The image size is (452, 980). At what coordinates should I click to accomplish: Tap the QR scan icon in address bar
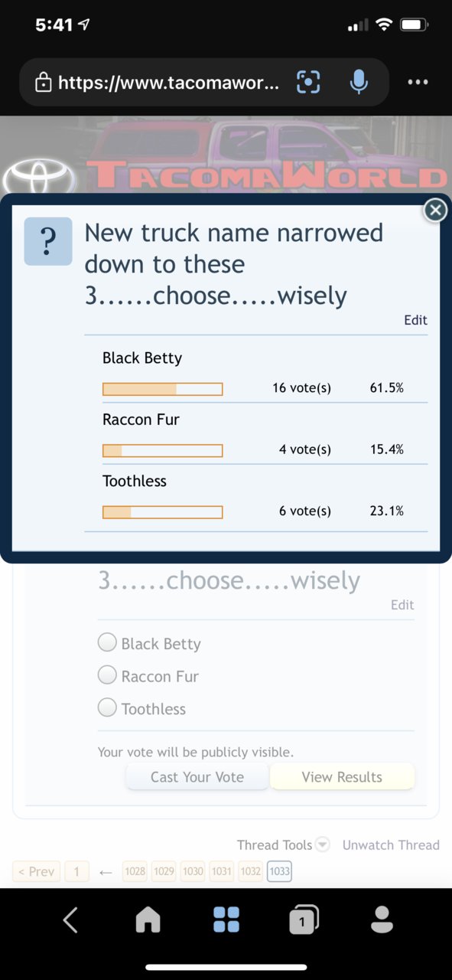(307, 82)
